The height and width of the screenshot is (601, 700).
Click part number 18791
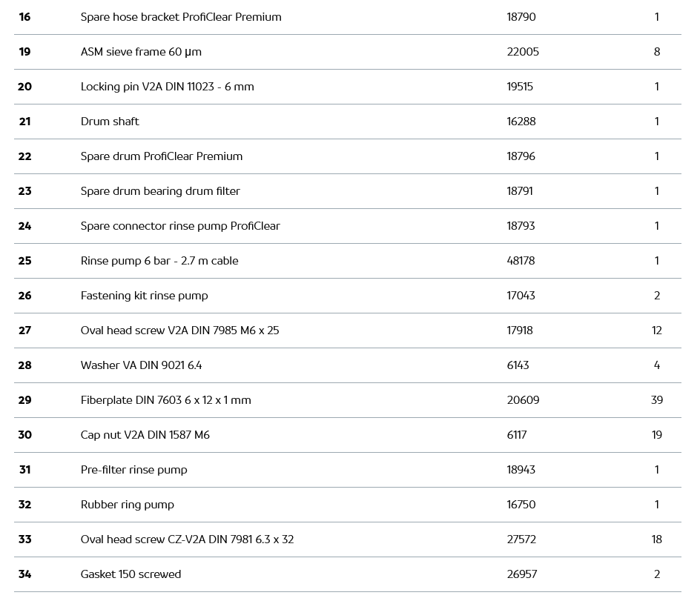click(520, 191)
